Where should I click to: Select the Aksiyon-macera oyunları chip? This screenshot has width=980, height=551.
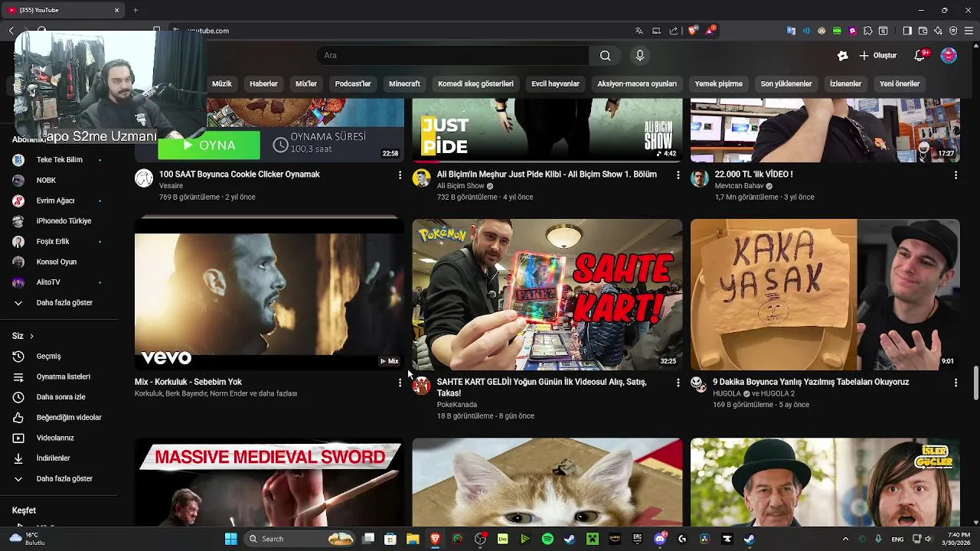[x=637, y=83]
